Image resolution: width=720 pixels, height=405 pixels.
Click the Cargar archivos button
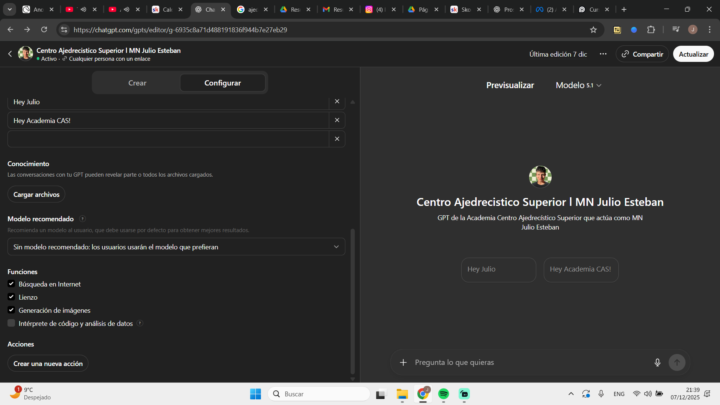[36, 194]
